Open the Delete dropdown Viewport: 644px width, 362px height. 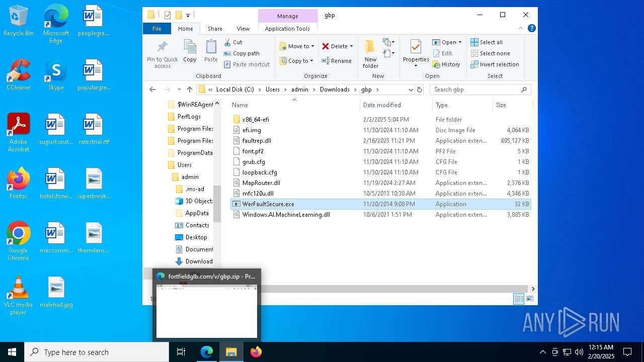[337, 46]
